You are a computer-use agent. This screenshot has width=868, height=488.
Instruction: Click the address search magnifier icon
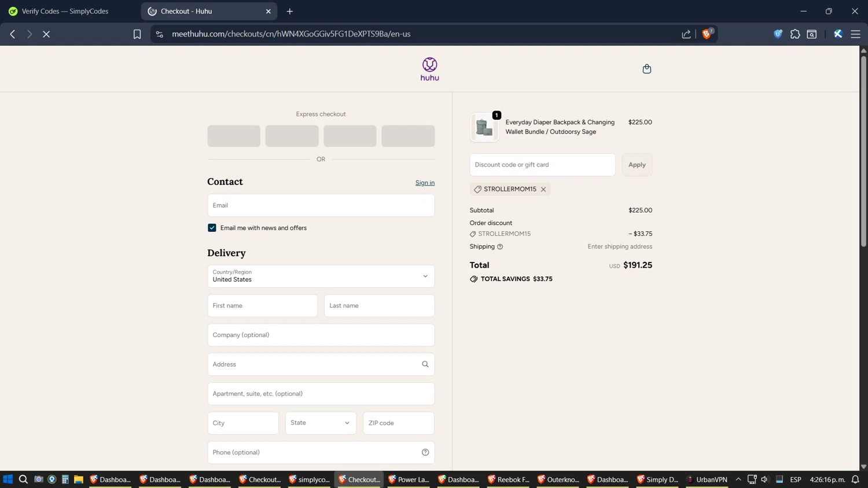[x=425, y=364]
